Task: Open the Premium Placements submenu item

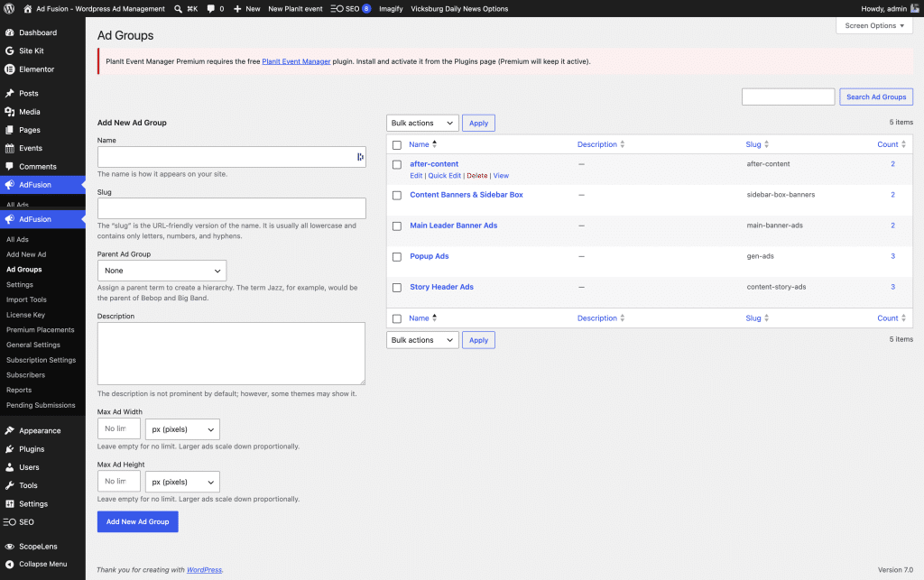Action: click(40, 330)
